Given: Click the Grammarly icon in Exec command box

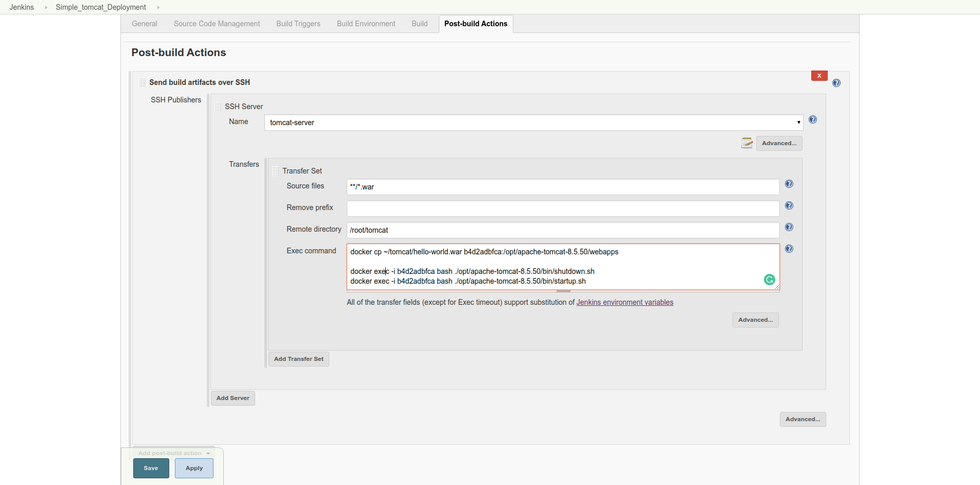Looking at the screenshot, I should 769,280.
